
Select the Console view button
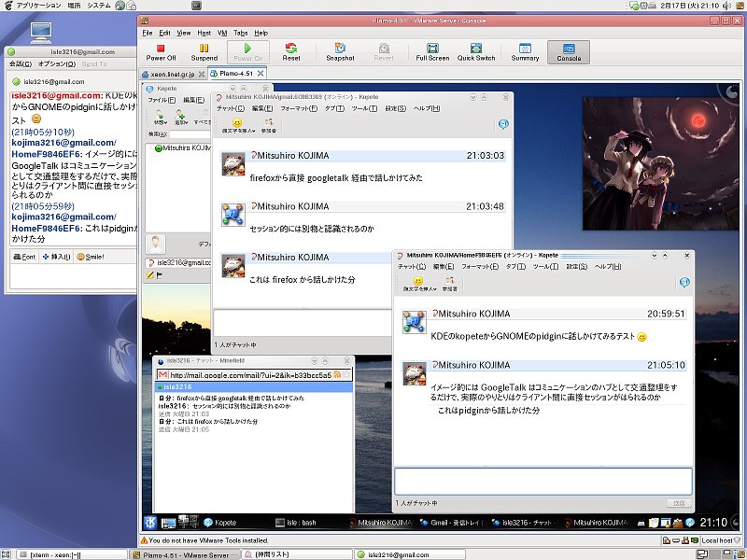(569, 52)
